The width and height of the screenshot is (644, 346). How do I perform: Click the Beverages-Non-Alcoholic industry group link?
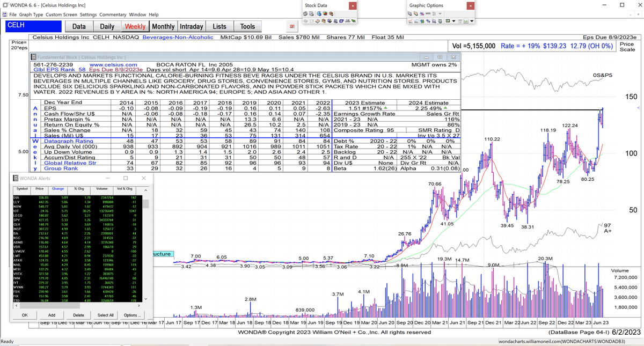pyautogui.click(x=178, y=38)
